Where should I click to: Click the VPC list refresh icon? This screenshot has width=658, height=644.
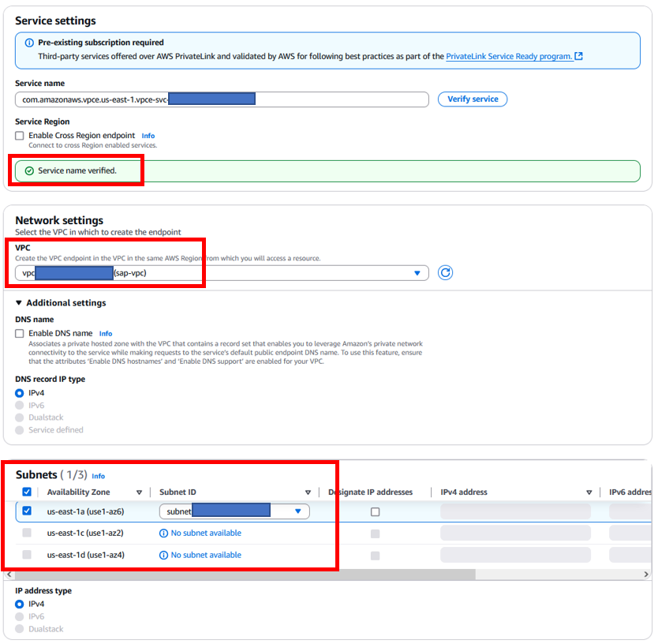pos(445,273)
